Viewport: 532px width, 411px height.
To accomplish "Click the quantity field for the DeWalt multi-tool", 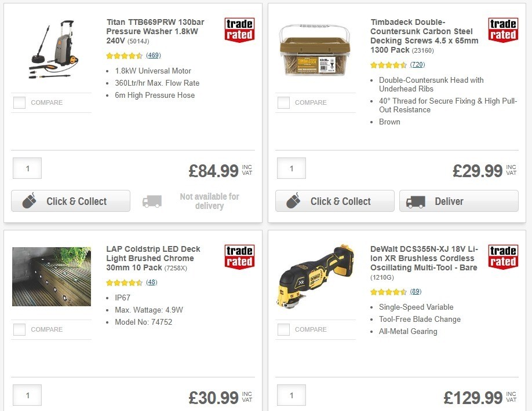I will 291,395.
